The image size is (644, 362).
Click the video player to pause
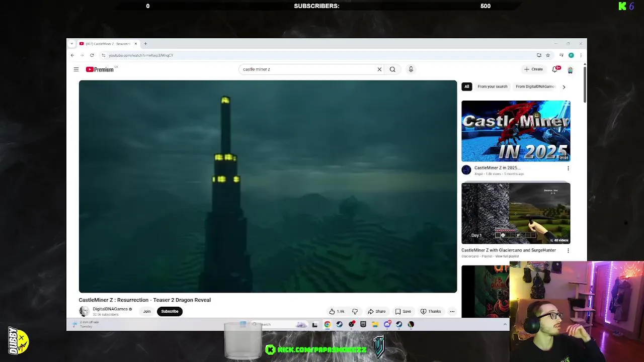click(268, 187)
